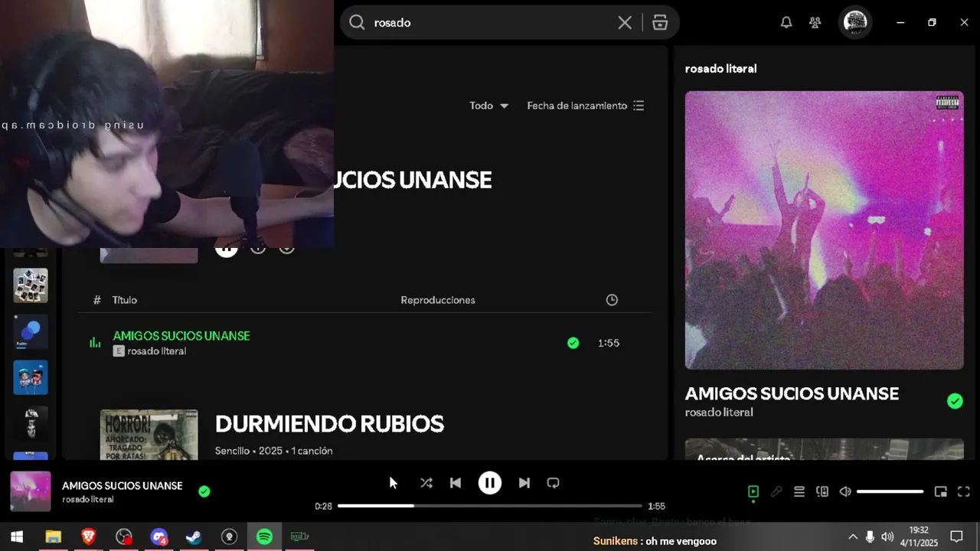Open the notifications bell
Viewport: 980px width, 551px height.
pyautogui.click(x=786, y=23)
